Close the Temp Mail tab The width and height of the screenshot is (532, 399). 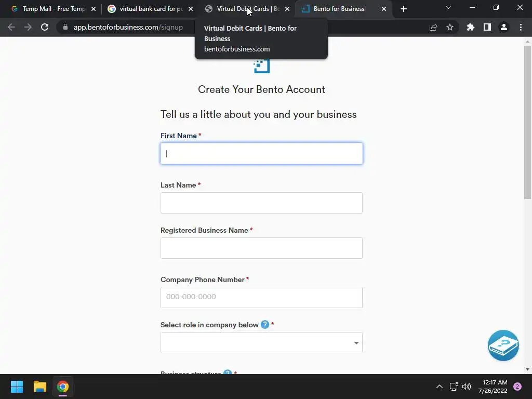tap(94, 9)
